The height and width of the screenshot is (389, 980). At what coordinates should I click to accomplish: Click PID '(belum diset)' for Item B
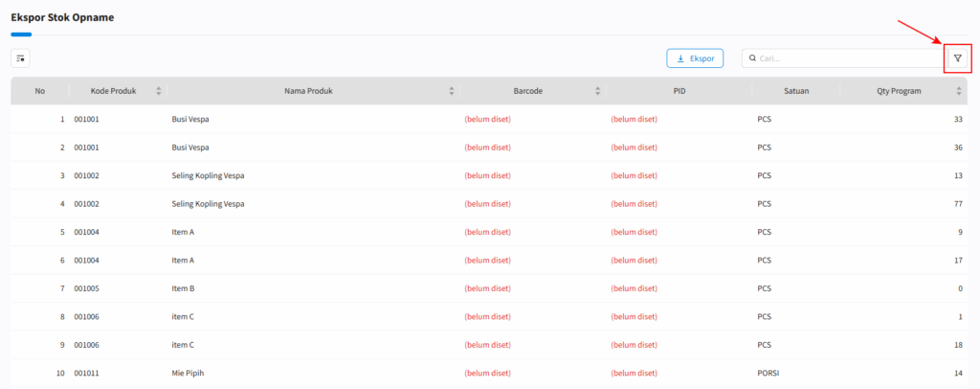[x=634, y=288]
